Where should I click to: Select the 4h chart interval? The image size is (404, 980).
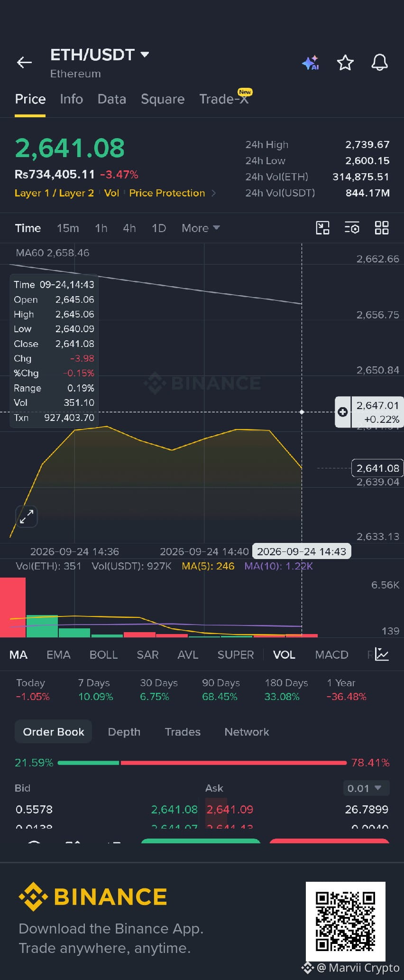click(129, 228)
